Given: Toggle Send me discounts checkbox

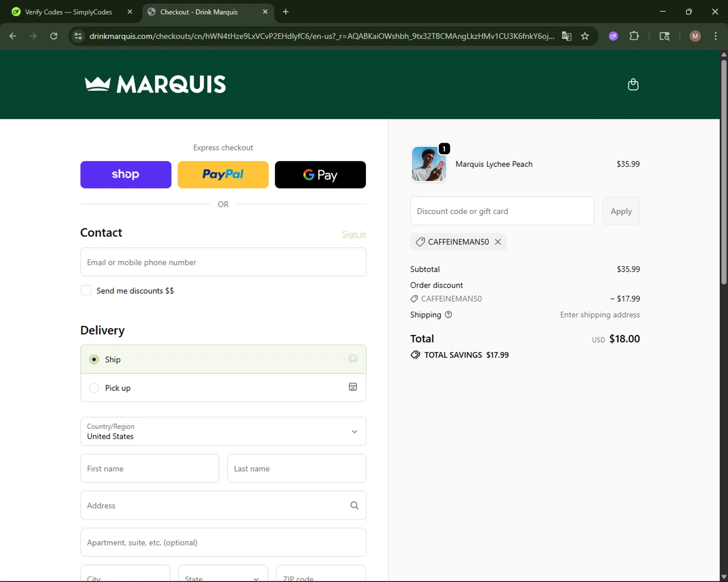Looking at the screenshot, I should click(86, 290).
